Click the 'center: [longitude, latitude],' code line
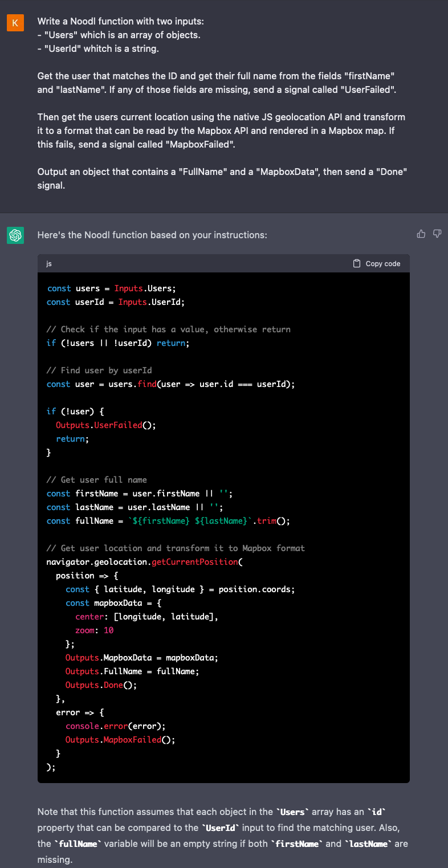The image size is (448, 868). [146, 617]
